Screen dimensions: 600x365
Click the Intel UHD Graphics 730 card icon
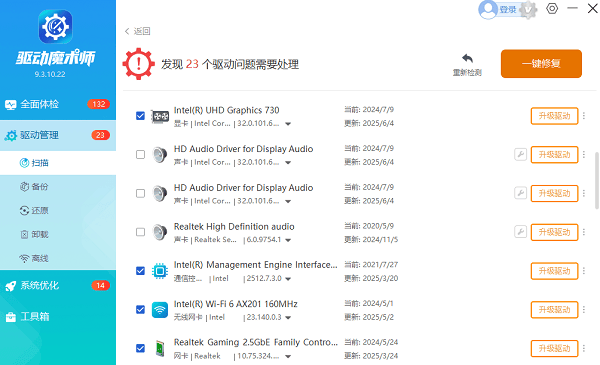coord(160,116)
